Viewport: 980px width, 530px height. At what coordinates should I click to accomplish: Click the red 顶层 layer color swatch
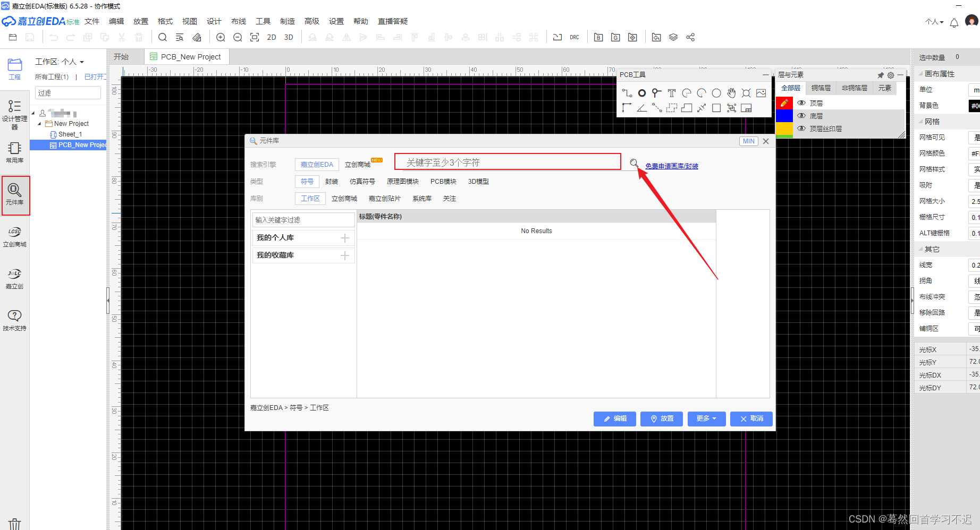[784, 103]
